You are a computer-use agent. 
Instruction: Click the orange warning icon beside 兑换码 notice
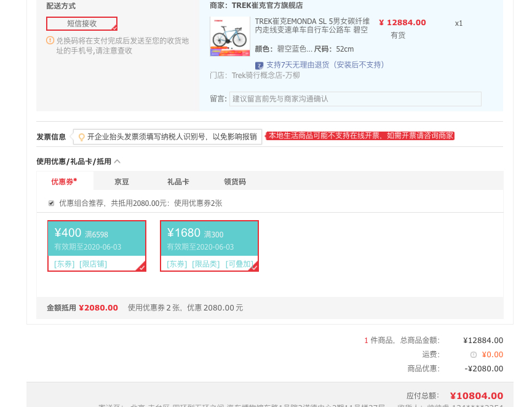point(50,41)
